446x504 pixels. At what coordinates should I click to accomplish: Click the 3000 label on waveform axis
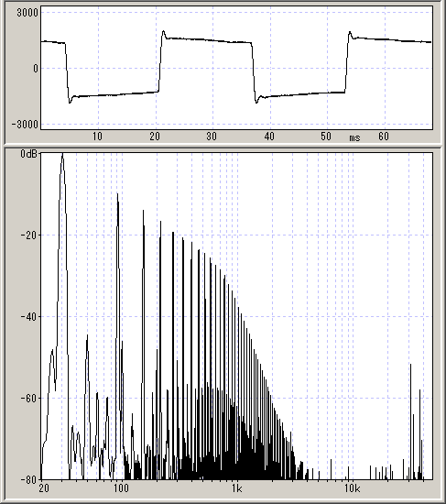(27, 13)
